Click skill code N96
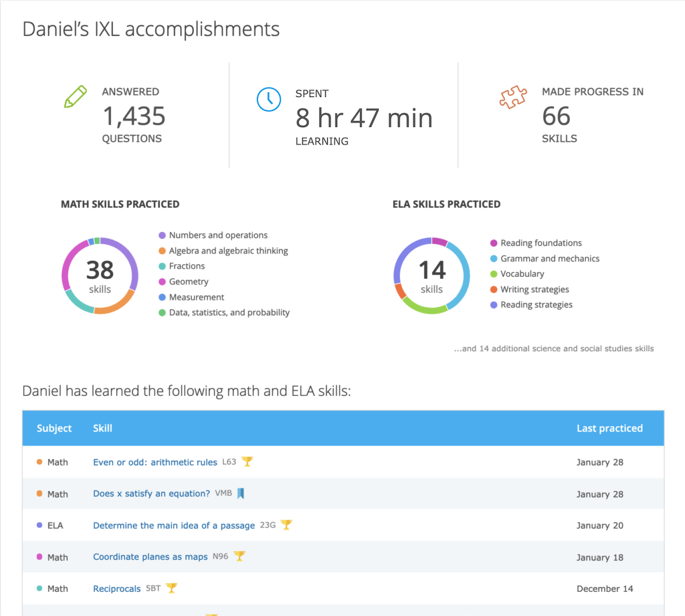Image resolution: width=685 pixels, height=616 pixels. click(220, 556)
